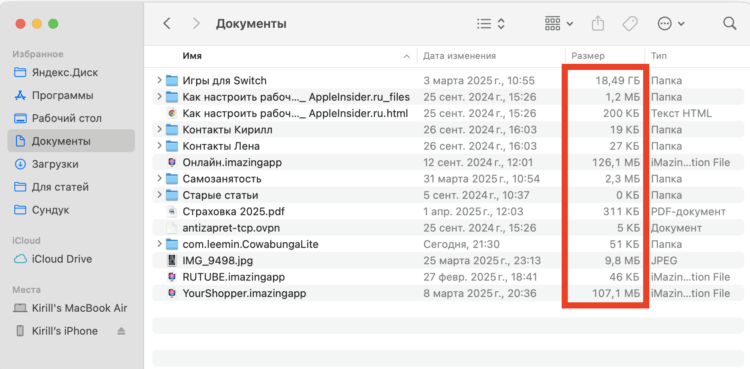The image size is (750, 369).
Task: Expand the Контакты Лена folder
Action: 159,146
